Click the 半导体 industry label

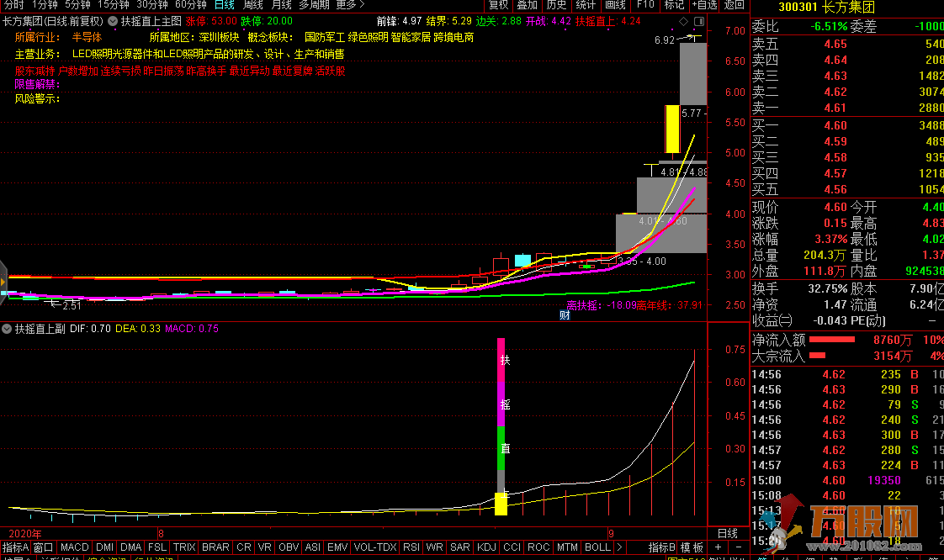point(87,37)
